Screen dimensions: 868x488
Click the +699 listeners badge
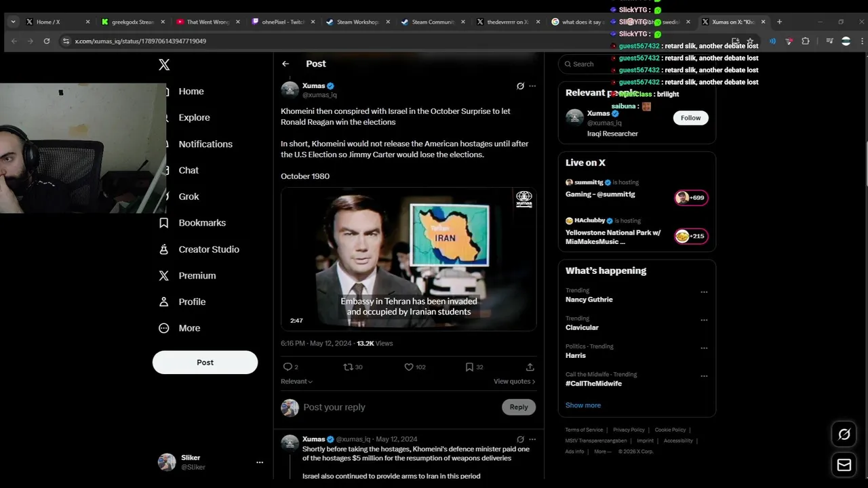pos(691,198)
